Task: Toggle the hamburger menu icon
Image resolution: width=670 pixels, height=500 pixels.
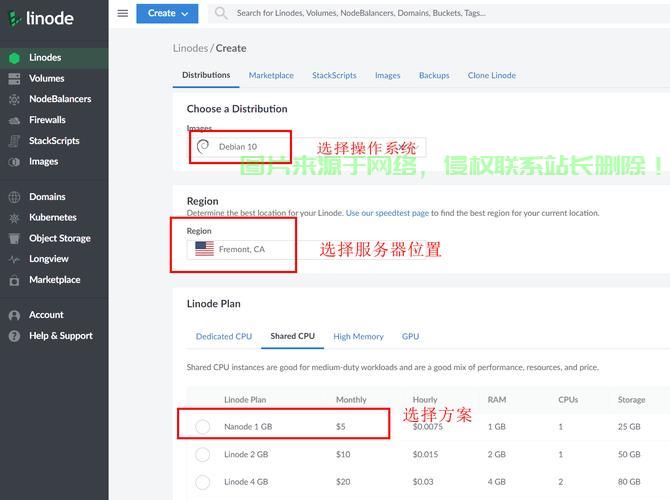Action: click(x=123, y=13)
